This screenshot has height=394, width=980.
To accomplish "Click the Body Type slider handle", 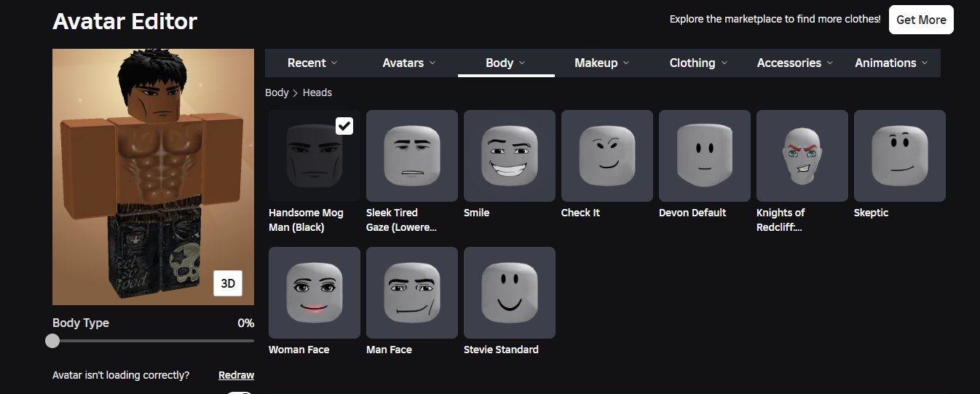I will point(52,340).
